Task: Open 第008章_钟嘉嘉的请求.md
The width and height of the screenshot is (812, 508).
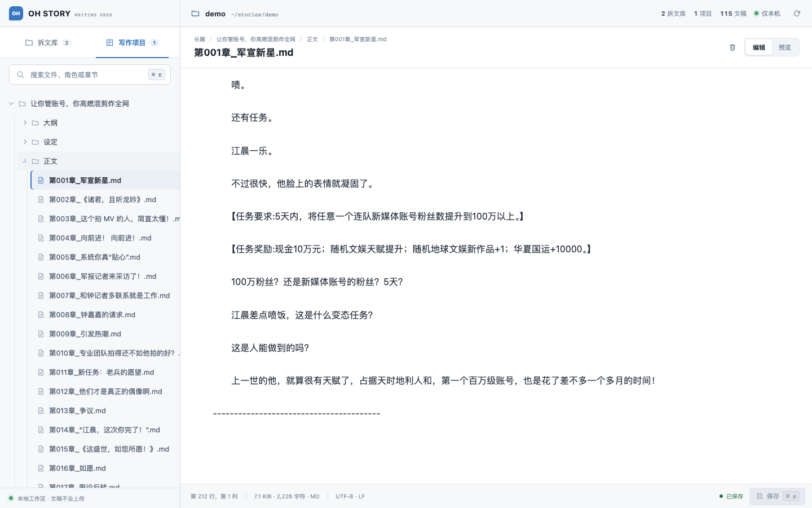Action: tap(105, 314)
